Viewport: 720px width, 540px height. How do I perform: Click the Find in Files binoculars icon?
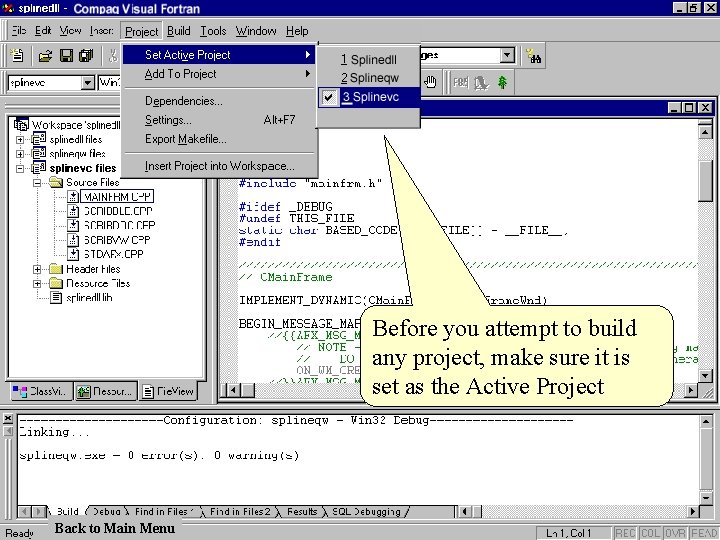pyautogui.click(x=534, y=56)
